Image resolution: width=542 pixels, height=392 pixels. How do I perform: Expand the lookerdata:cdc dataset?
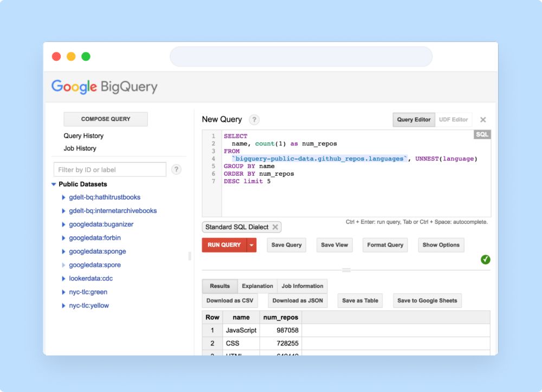63,279
